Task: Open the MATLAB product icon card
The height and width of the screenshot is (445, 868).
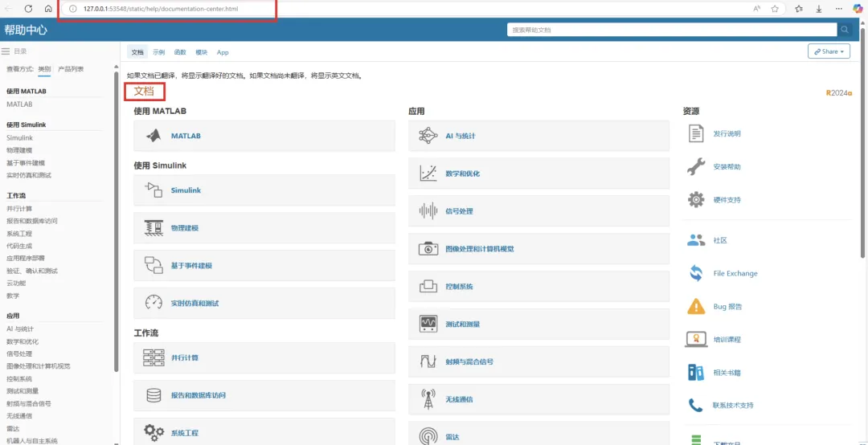Action: point(154,136)
